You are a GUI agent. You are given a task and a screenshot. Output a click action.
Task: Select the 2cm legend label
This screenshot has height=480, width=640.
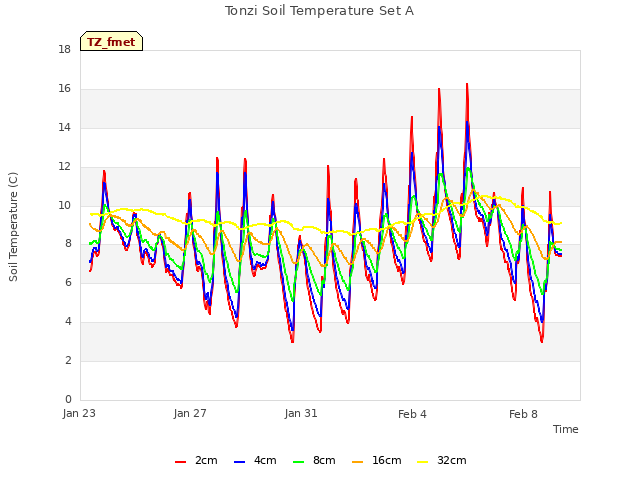pos(206,460)
